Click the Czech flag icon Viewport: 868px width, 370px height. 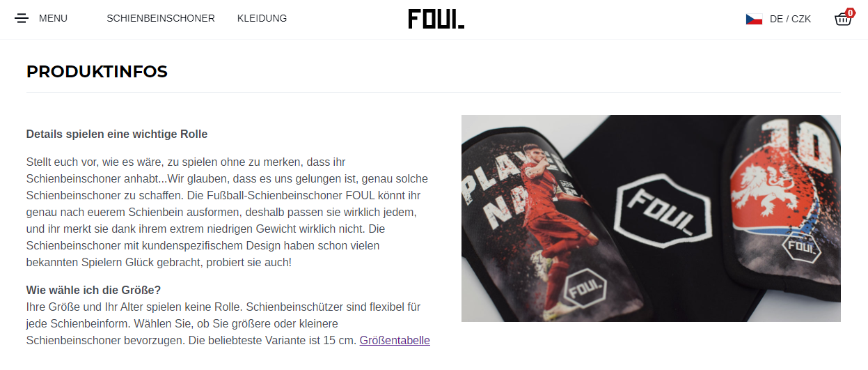click(754, 19)
